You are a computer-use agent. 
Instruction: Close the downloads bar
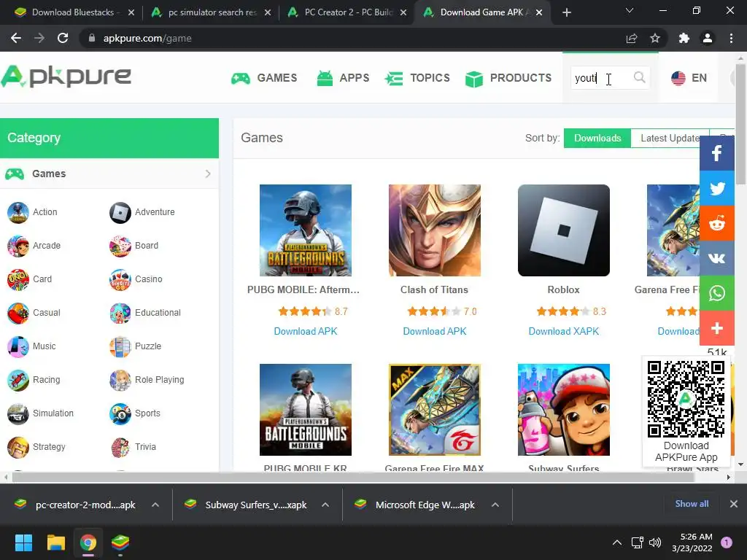(x=734, y=504)
